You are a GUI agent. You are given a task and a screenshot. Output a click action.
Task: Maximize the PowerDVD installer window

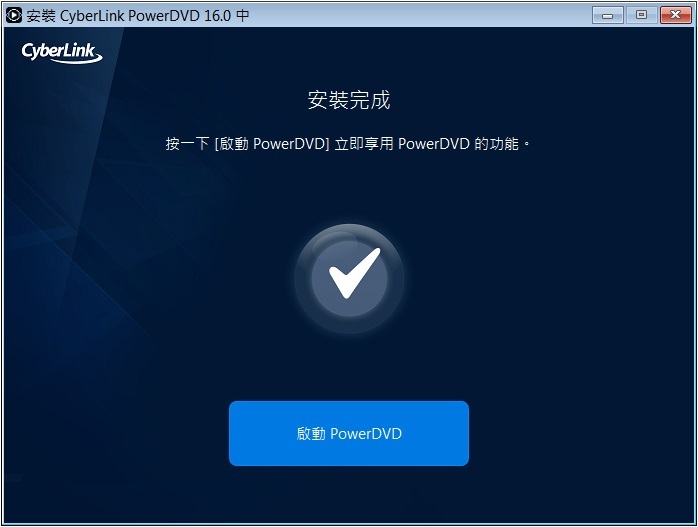641,16
